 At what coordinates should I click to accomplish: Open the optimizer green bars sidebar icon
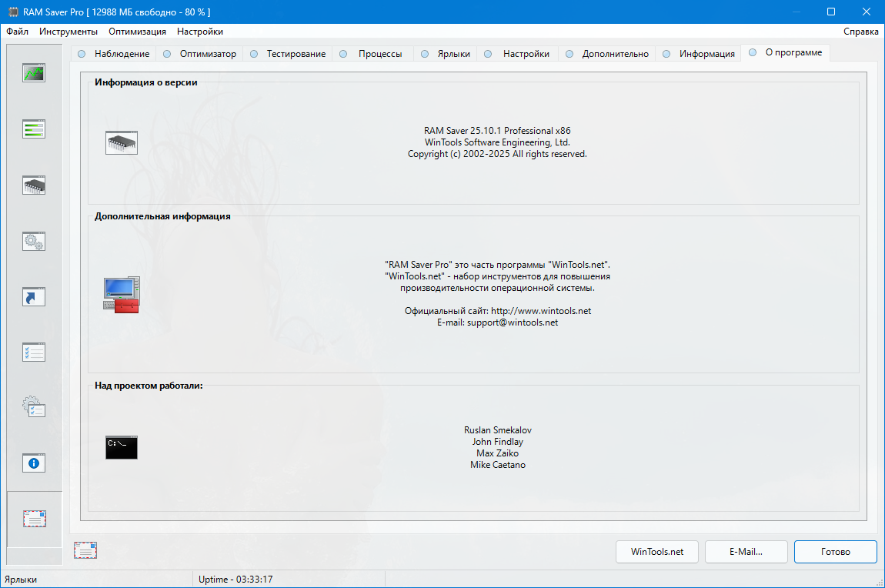(x=34, y=129)
